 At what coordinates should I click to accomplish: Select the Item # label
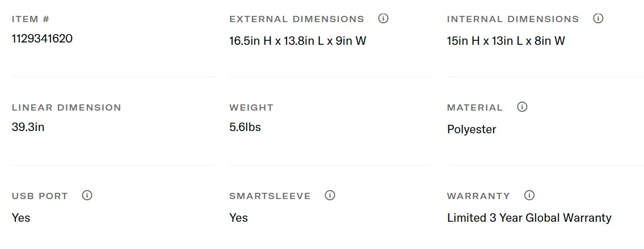coord(31,19)
